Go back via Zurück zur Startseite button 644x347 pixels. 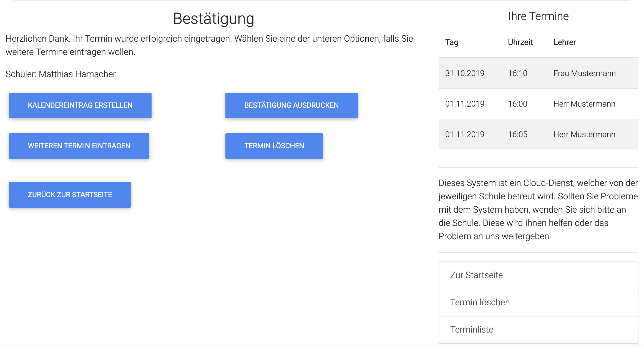pyautogui.click(x=70, y=195)
